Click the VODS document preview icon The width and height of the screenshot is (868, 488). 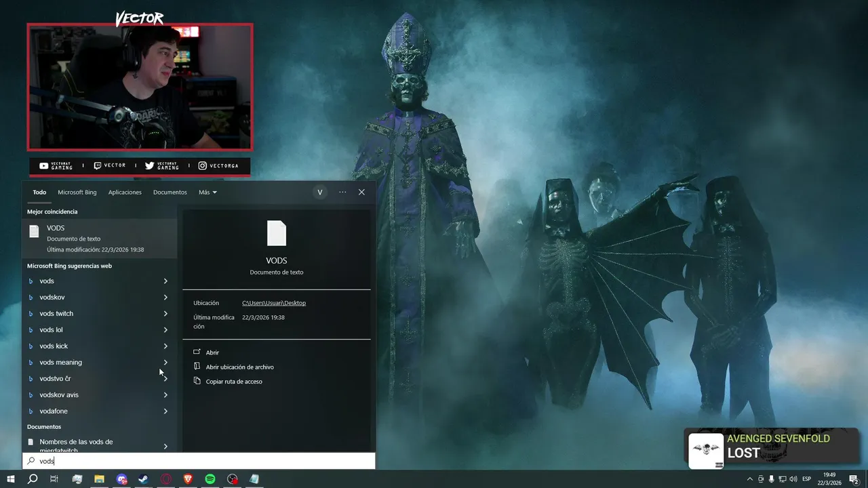click(277, 233)
